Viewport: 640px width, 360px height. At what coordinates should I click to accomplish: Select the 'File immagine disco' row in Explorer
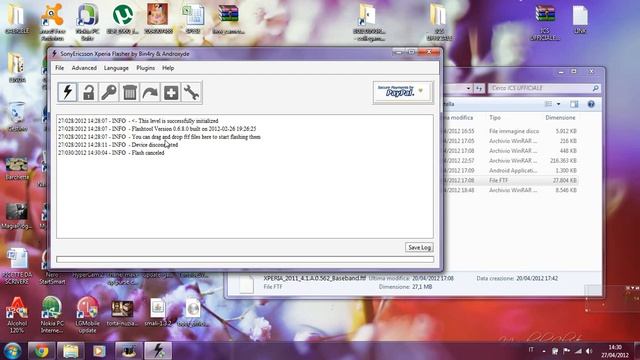coord(510,131)
